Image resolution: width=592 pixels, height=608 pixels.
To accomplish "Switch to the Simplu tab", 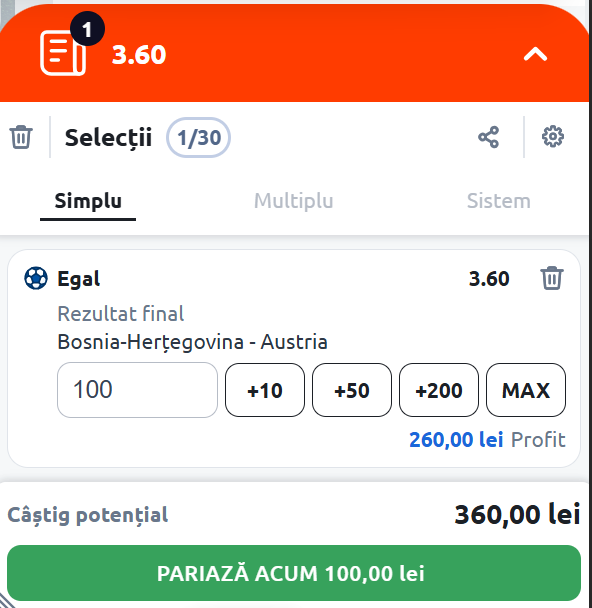I will pos(88,201).
